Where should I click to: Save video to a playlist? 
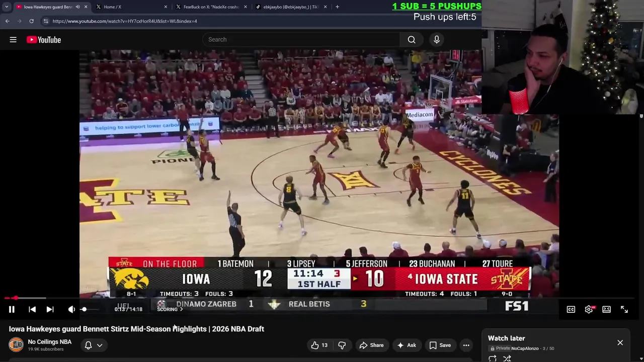pyautogui.click(x=440, y=345)
